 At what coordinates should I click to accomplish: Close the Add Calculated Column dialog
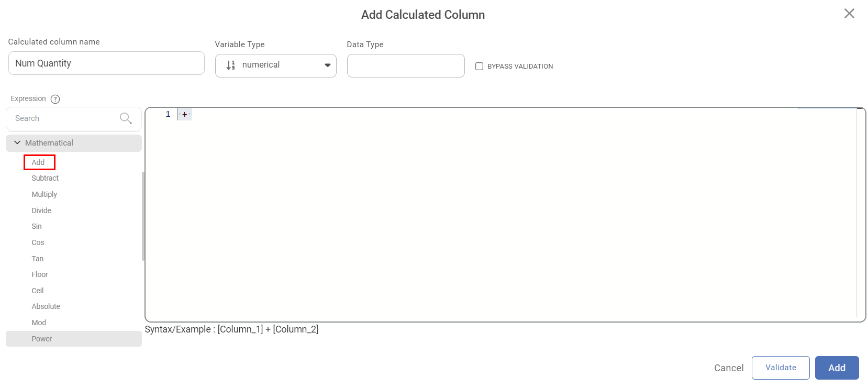(849, 14)
